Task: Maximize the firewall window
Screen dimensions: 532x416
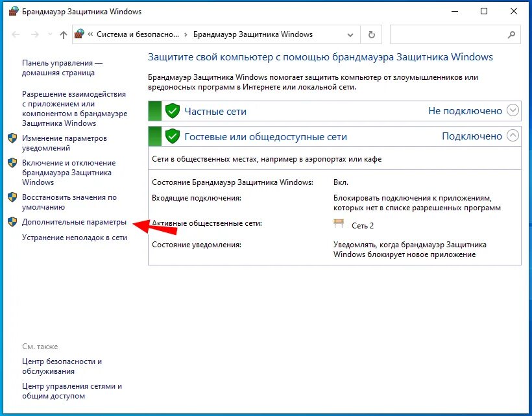Action: tap(484, 11)
